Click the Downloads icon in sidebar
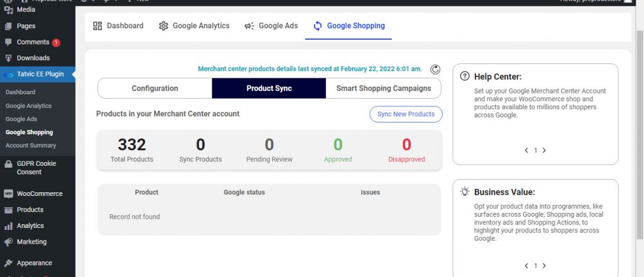The image size is (644, 277). pos(8,58)
